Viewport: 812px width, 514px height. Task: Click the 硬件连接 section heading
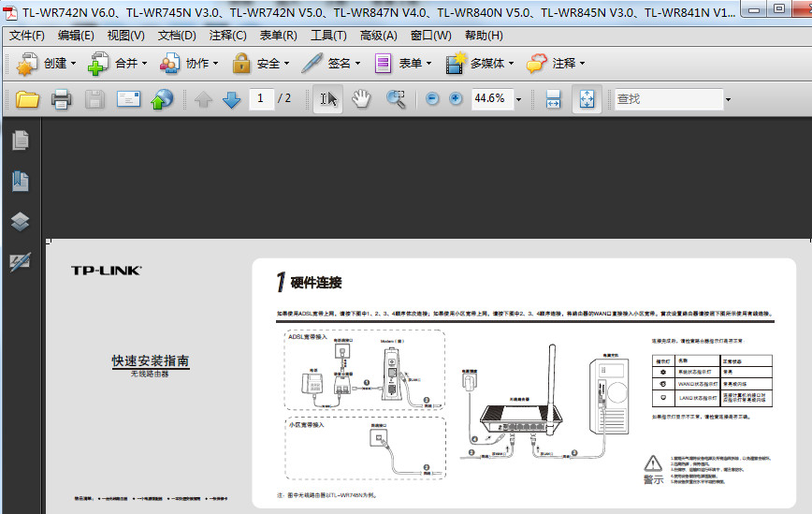316,283
